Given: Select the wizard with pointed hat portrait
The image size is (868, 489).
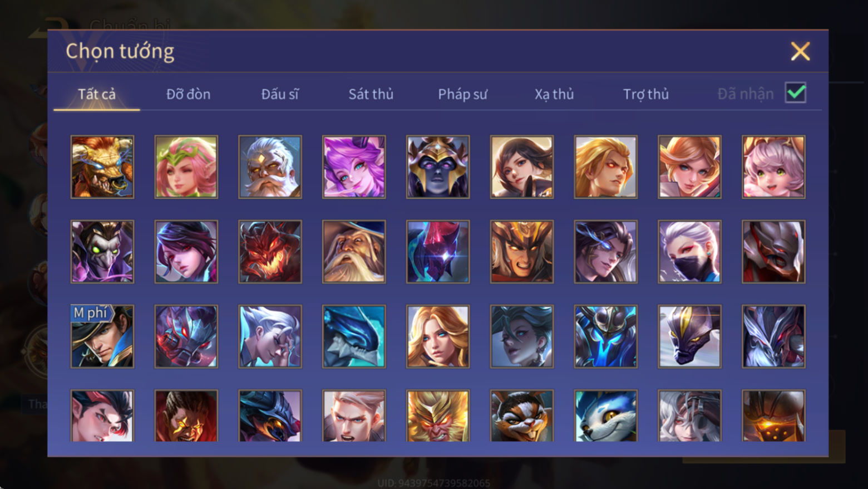Looking at the screenshot, I should point(354,252).
